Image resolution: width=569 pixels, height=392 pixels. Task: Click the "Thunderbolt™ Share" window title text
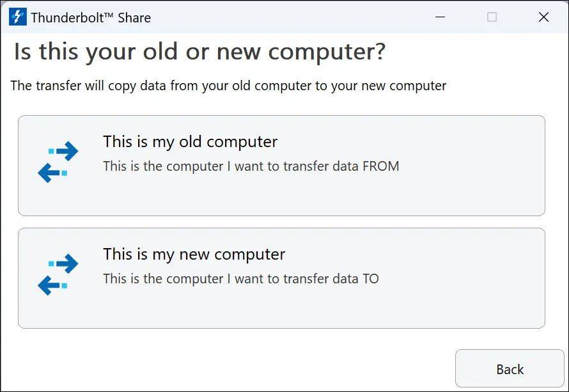(x=91, y=18)
